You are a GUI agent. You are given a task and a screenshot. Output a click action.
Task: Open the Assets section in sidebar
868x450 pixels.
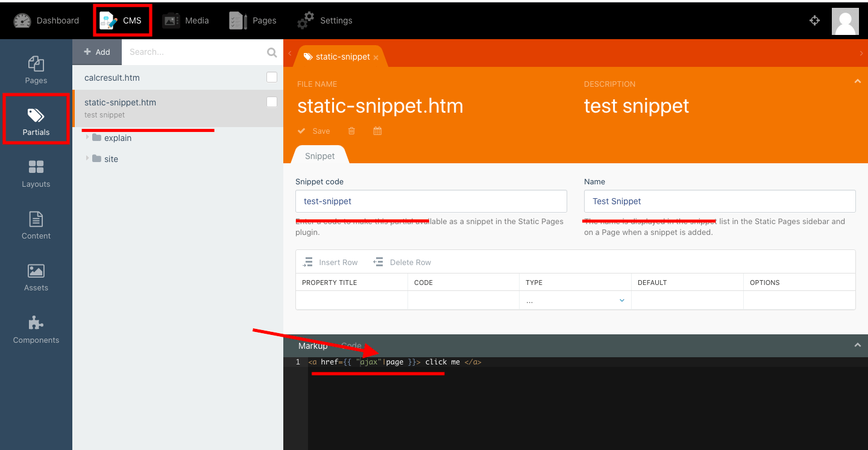pos(36,277)
